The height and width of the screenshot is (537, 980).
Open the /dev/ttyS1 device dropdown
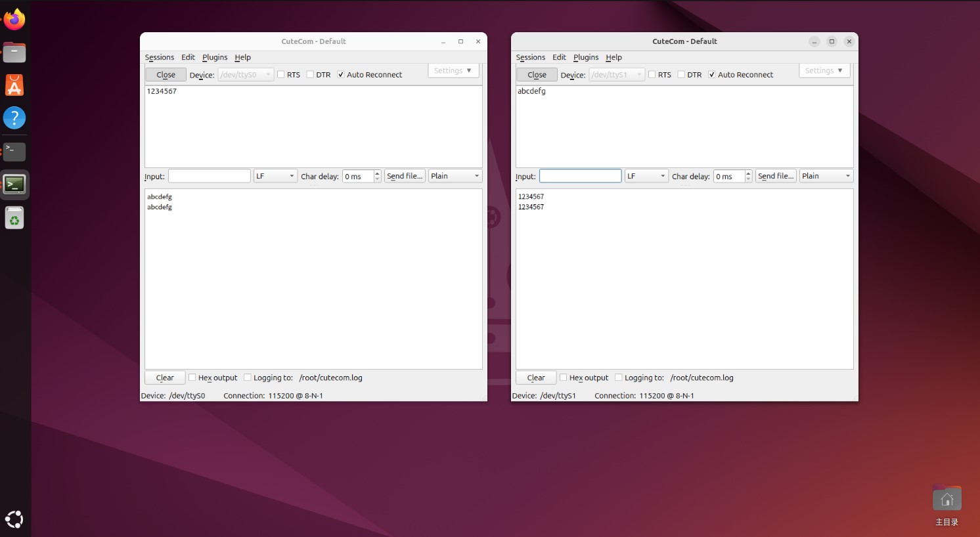(617, 75)
